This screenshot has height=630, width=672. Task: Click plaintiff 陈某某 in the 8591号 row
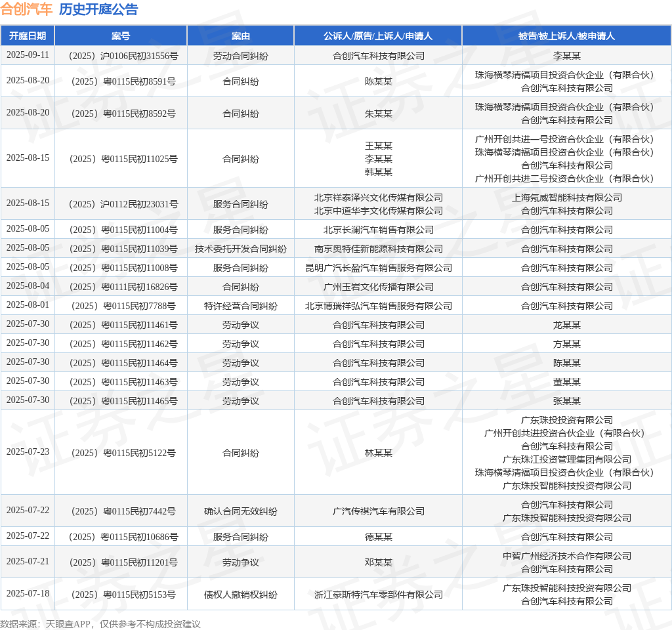pyautogui.click(x=379, y=81)
